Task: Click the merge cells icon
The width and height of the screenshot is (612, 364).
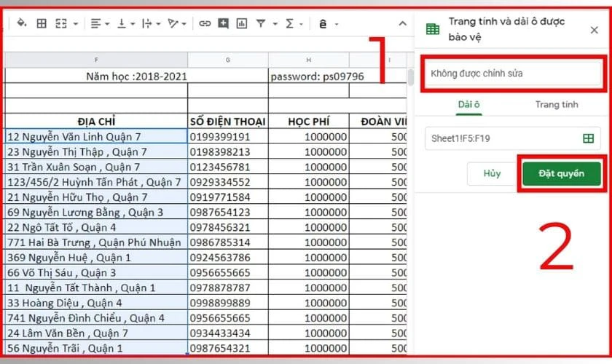Action: point(62,24)
